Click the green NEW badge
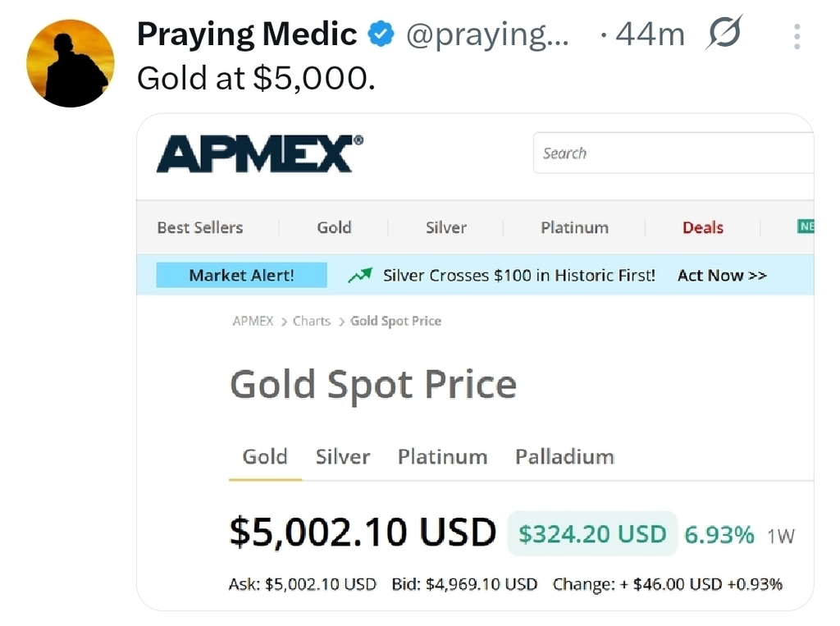The height and width of the screenshot is (626, 840). 806,226
